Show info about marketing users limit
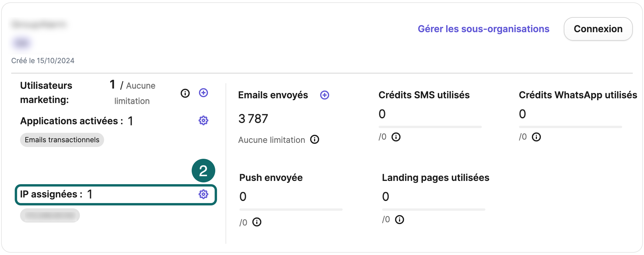 pos(185,93)
